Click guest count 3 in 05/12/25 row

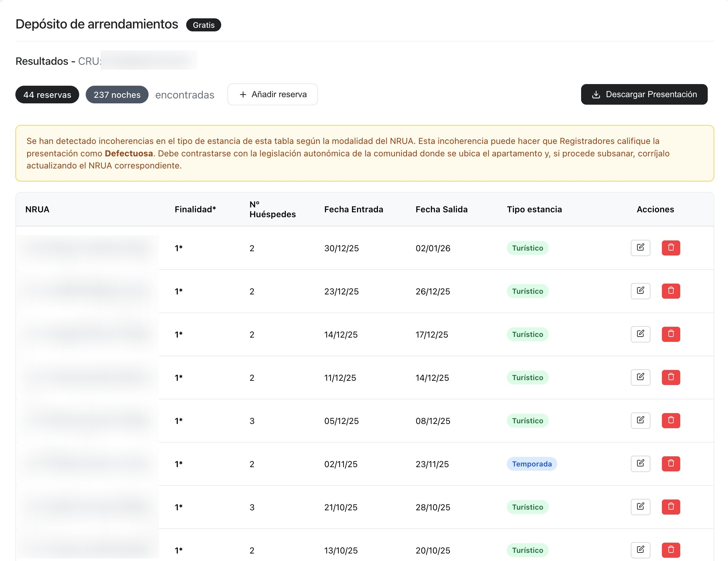[x=252, y=421]
